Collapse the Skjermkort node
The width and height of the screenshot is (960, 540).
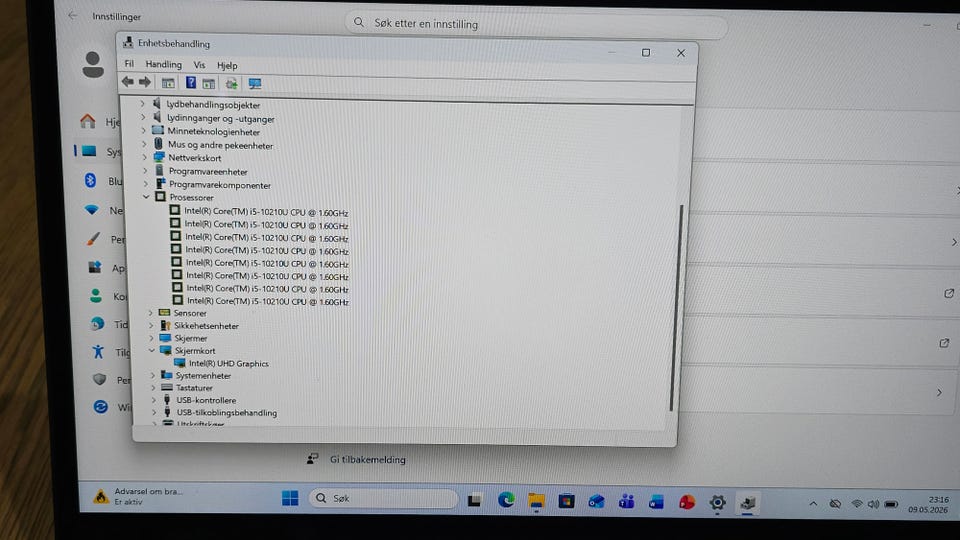pos(152,350)
